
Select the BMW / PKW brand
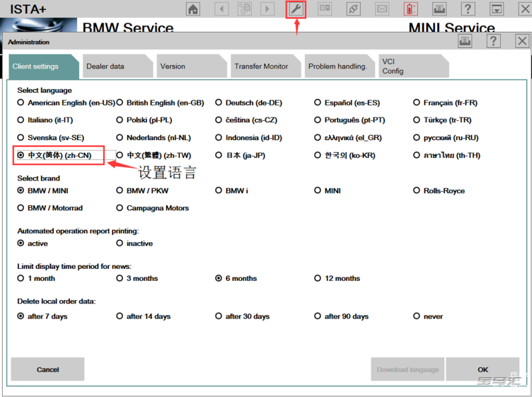pyautogui.click(x=142, y=190)
